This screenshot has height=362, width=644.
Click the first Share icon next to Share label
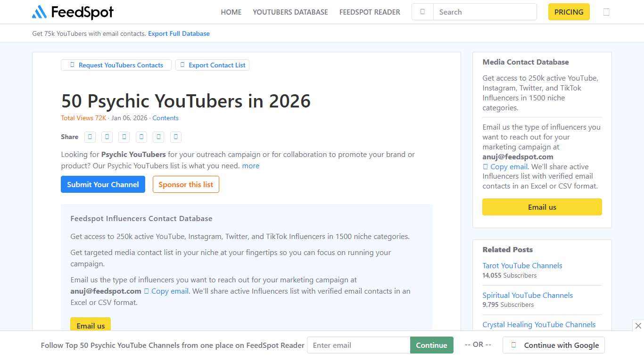(90, 137)
